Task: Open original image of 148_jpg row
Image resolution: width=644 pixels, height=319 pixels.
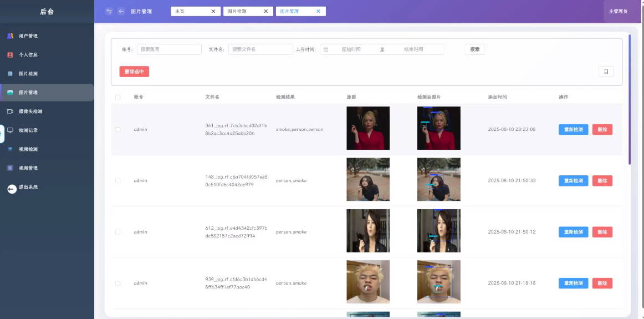Action: pyautogui.click(x=368, y=180)
